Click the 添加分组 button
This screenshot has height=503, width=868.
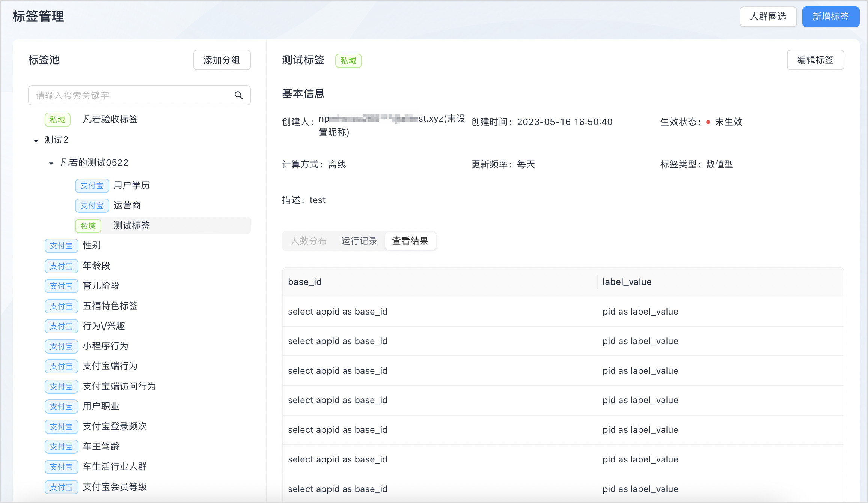222,60
